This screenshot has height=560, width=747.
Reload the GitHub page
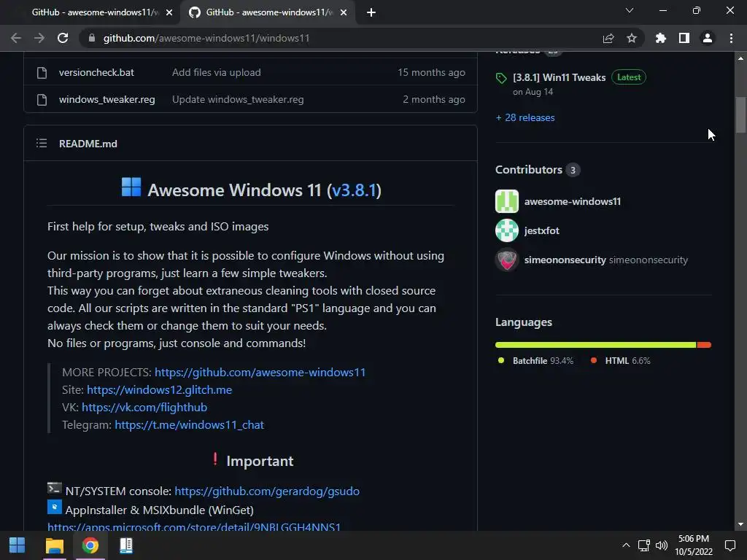(63, 38)
